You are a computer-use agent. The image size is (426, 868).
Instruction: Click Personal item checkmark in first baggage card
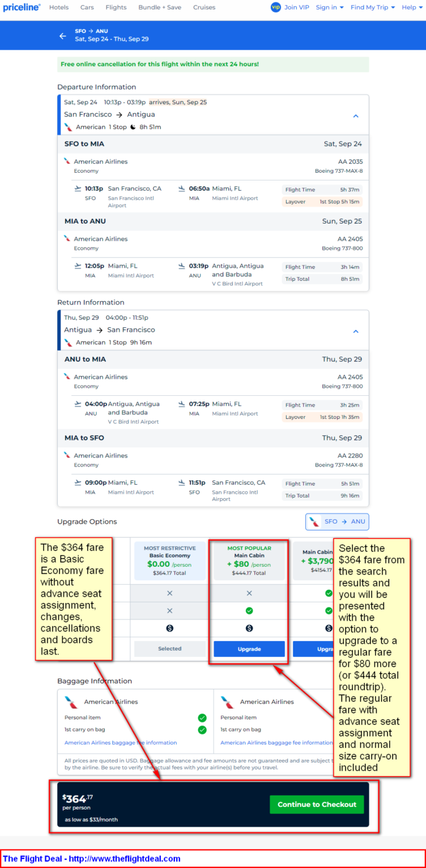(202, 718)
